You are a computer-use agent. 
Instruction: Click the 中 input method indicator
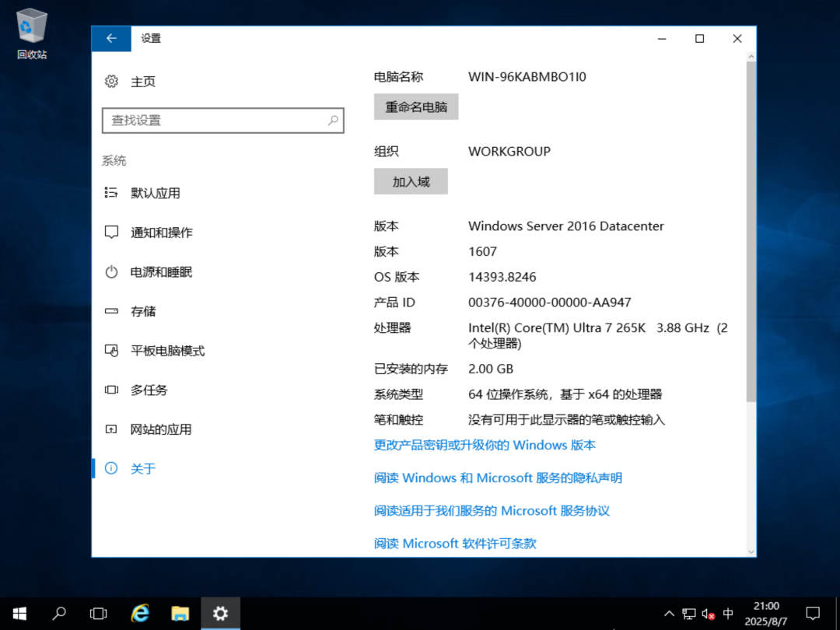click(x=728, y=614)
